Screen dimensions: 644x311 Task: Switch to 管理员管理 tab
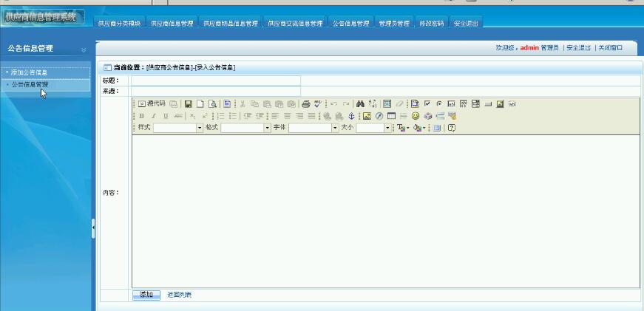394,24
